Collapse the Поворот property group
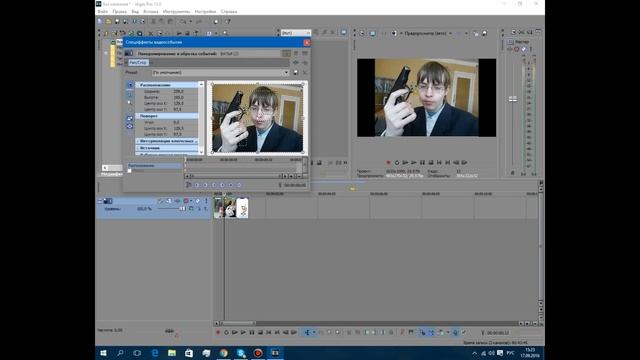 (x=167, y=116)
